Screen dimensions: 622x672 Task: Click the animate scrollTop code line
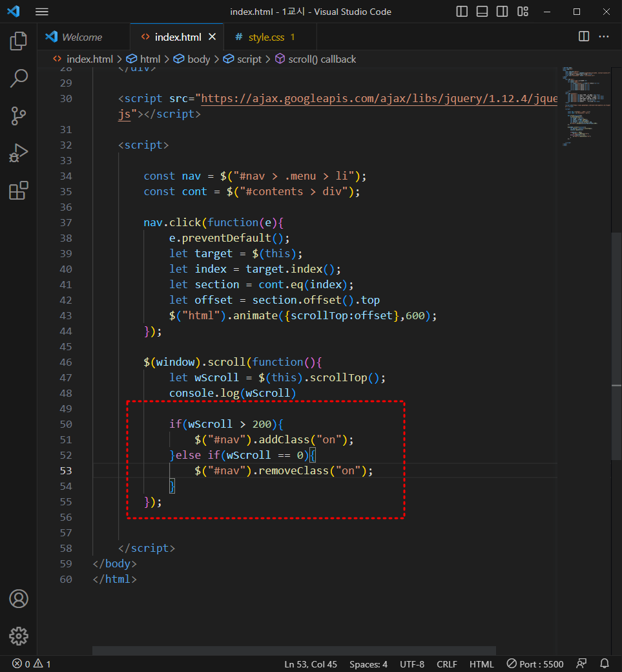coord(303,315)
